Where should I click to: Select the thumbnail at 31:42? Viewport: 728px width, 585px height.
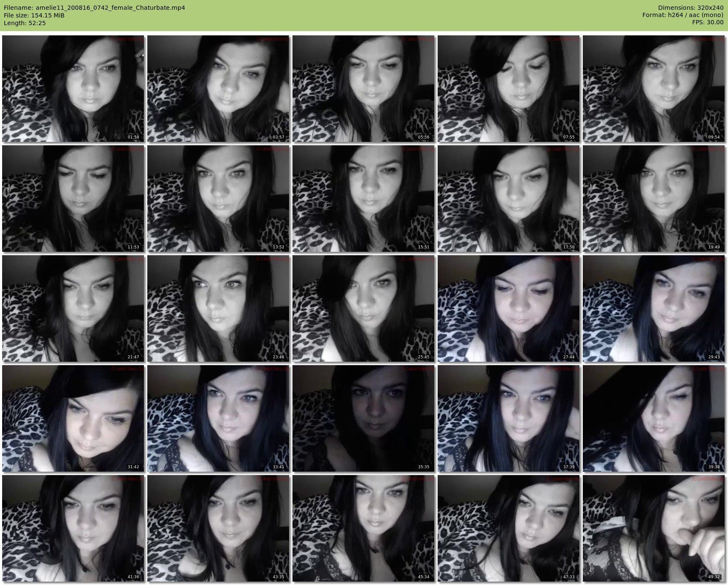pos(73,418)
